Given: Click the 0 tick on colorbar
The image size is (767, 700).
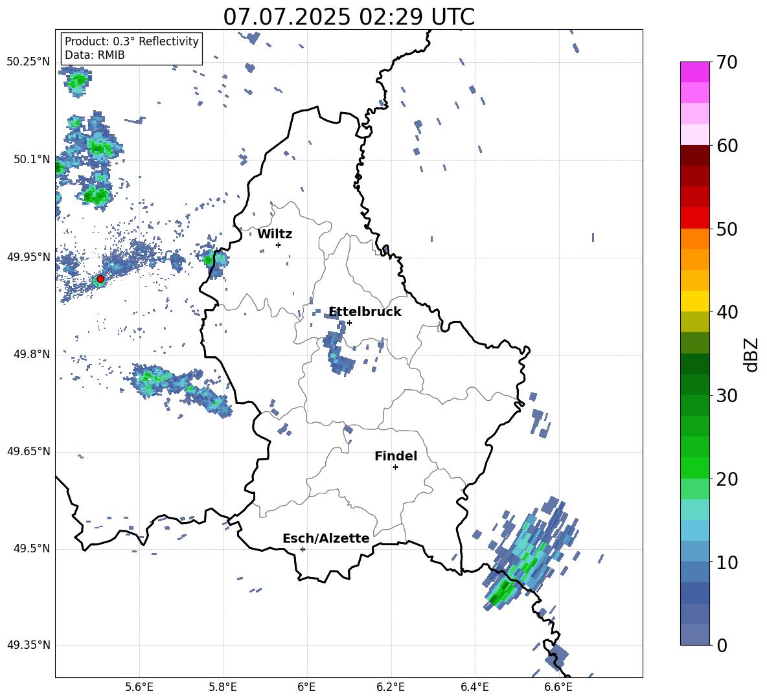Looking at the screenshot, I should click(x=722, y=645).
